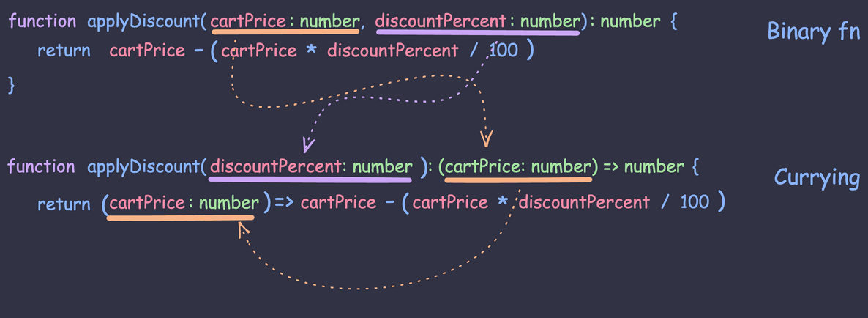Click the underlined cartPrice parameter in the binary function

pyautogui.click(x=284, y=21)
